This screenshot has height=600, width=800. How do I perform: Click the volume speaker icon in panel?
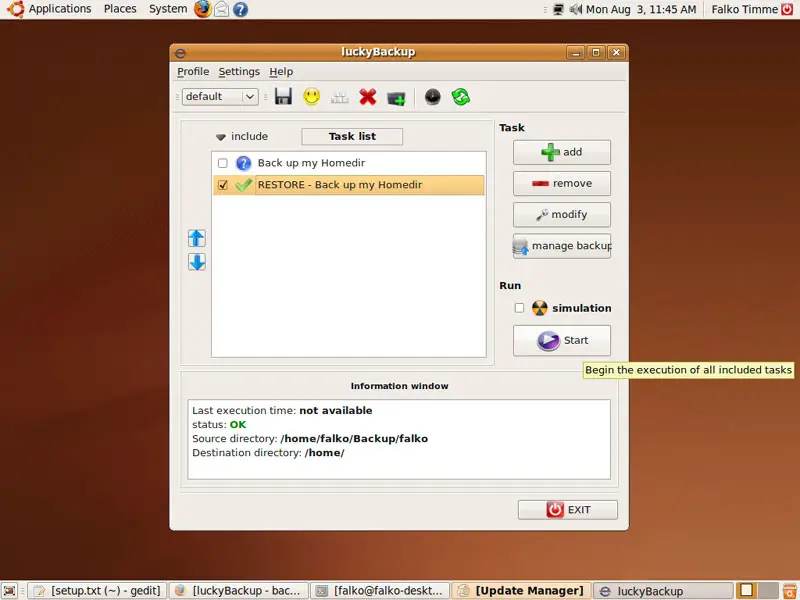coord(575,9)
